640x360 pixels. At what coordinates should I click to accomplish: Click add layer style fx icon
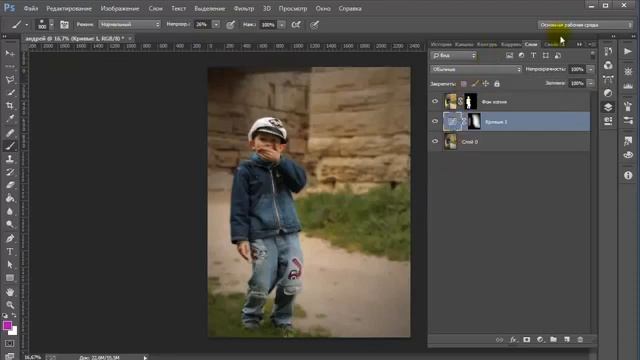pyautogui.click(x=513, y=340)
